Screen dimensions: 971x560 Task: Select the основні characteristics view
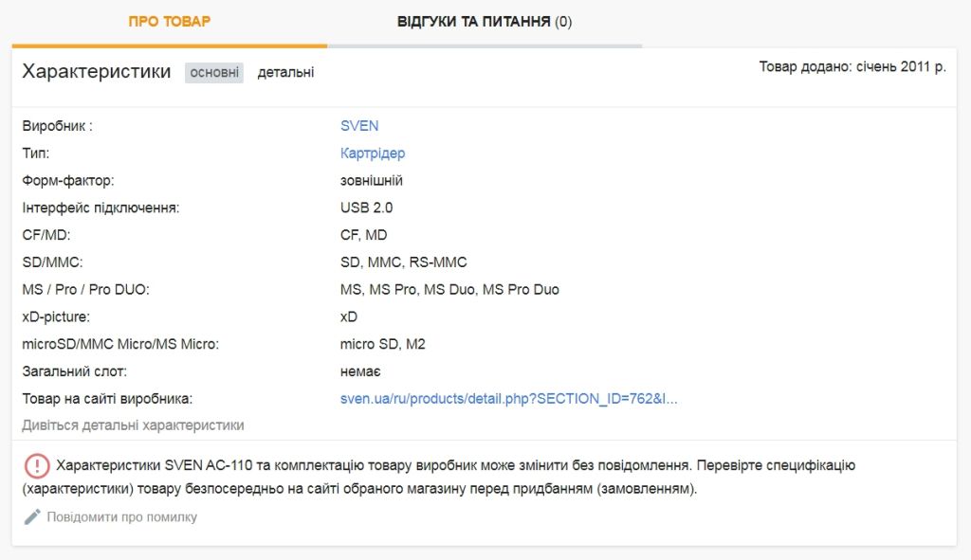click(x=214, y=72)
